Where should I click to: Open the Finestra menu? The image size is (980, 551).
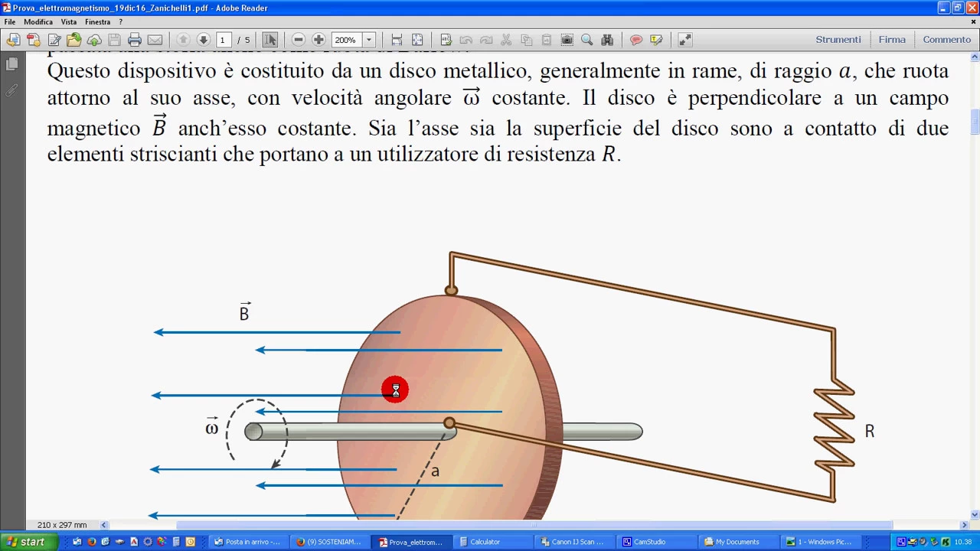pyautogui.click(x=98, y=22)
